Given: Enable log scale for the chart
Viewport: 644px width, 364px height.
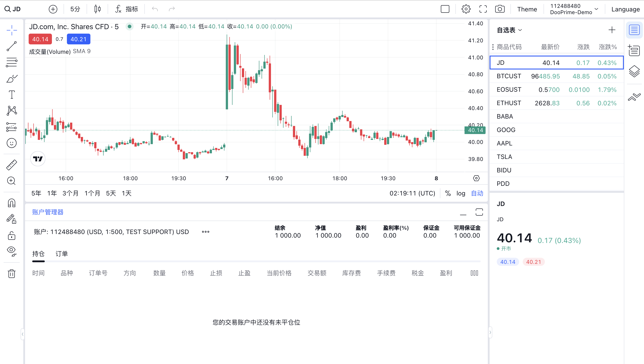Looking at the screenshot, I should [461, 193].
